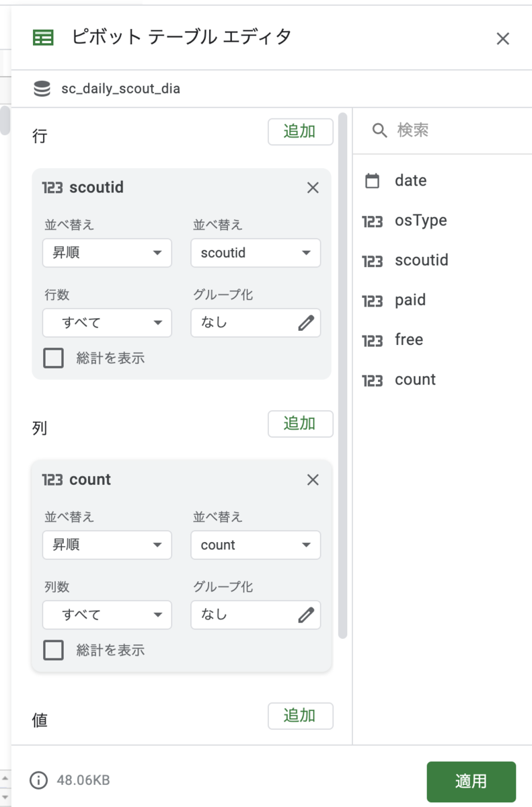
Task: Remove the scoutid row field
Action: point(313,188)
